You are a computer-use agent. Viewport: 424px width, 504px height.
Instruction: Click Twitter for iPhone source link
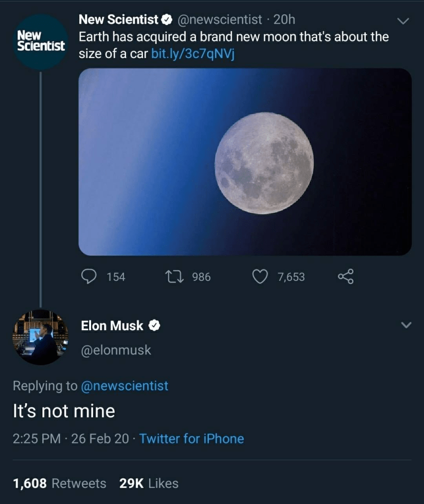click(192, 439)
